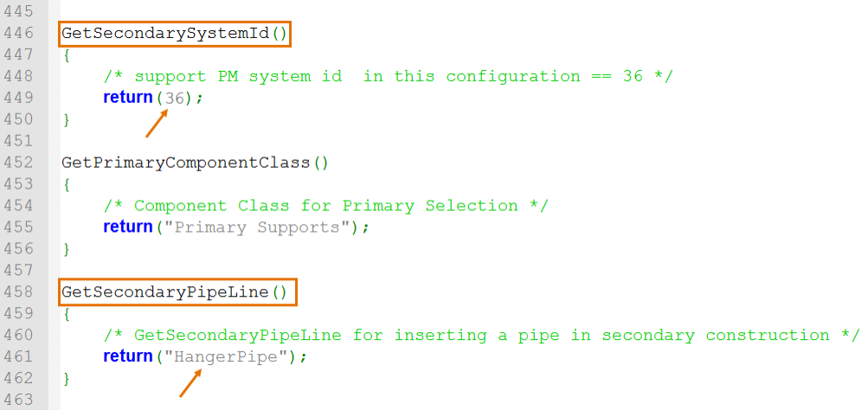
Task: Click the return keyword on line 455
Action: point(129,227)
